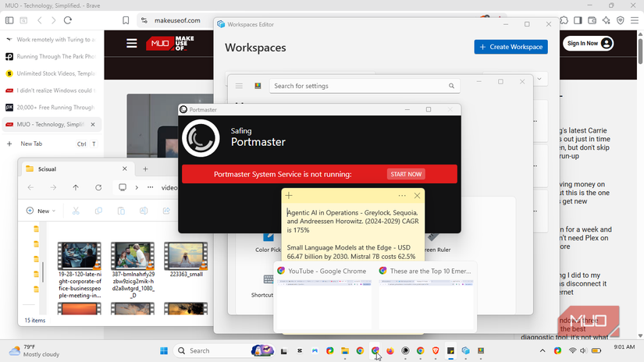This screenshot has height=362, width=644.
Task: Click '15 items' status in File Explorer
Action: point(34,320)
